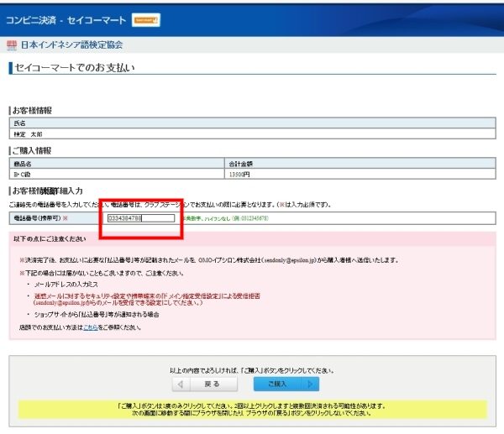Viewport: 504px width, 434px height.
Task: Select the 電話番号(携帯可) field label
Action: [41, 218]
